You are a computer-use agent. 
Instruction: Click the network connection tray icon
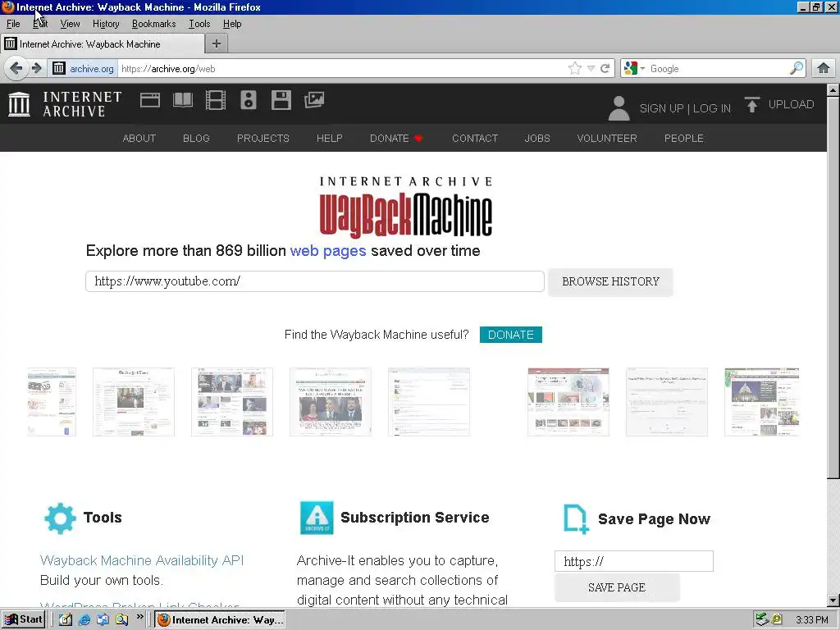(762, 620)
